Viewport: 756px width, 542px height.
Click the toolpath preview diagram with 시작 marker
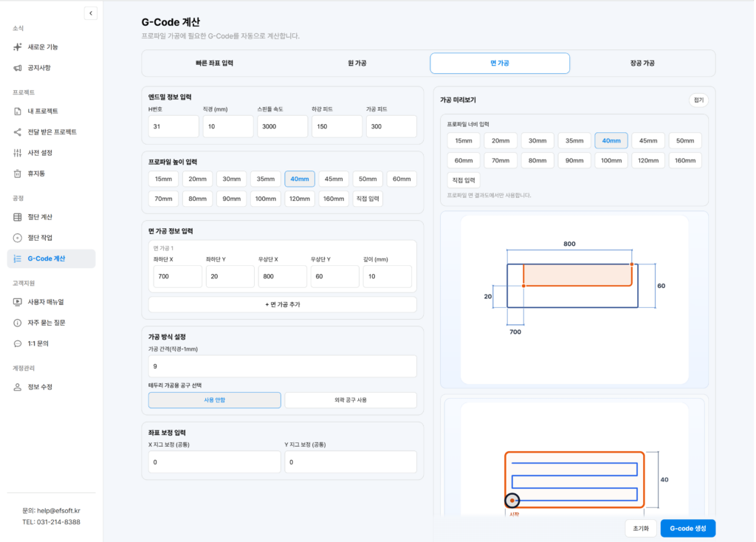(x=574, y=459)
